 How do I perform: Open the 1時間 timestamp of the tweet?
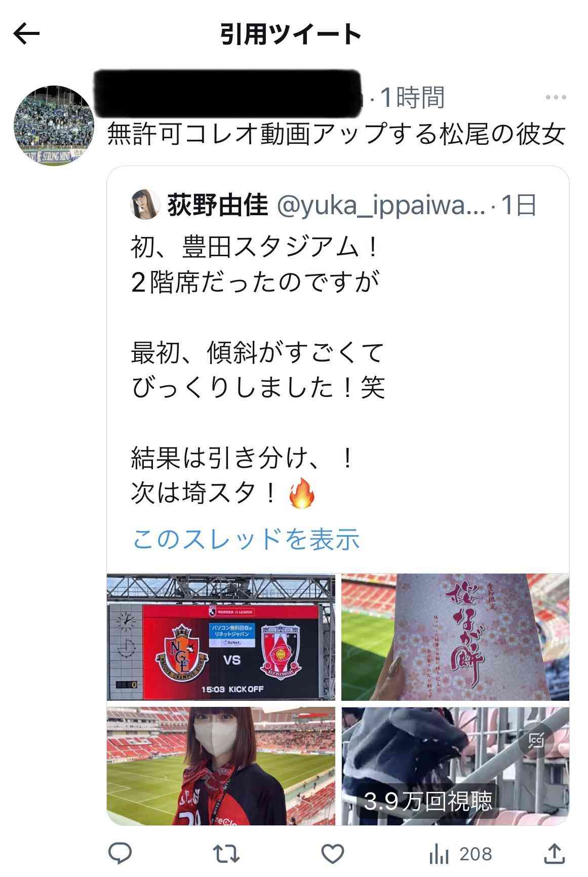(x=413, y=97)
